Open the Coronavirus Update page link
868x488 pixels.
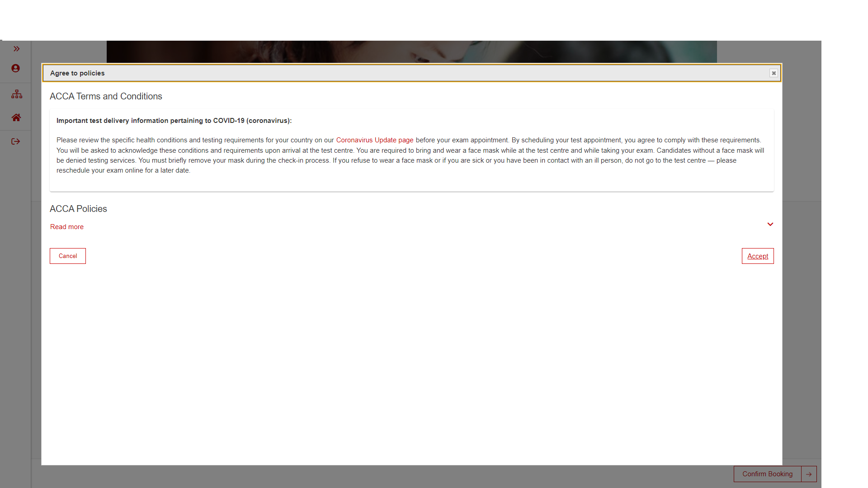[375, 140]
